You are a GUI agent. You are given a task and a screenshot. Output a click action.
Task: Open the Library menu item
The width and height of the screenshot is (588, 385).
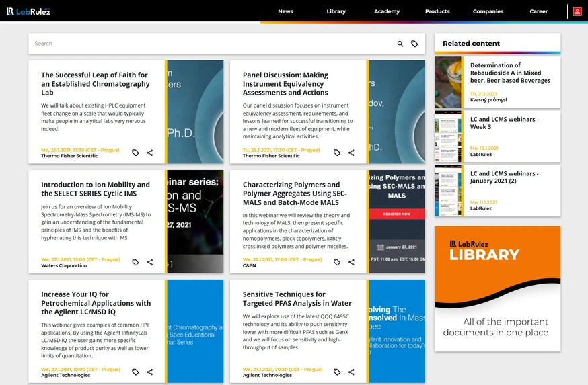pyautogui.click(x=336, y=11)
